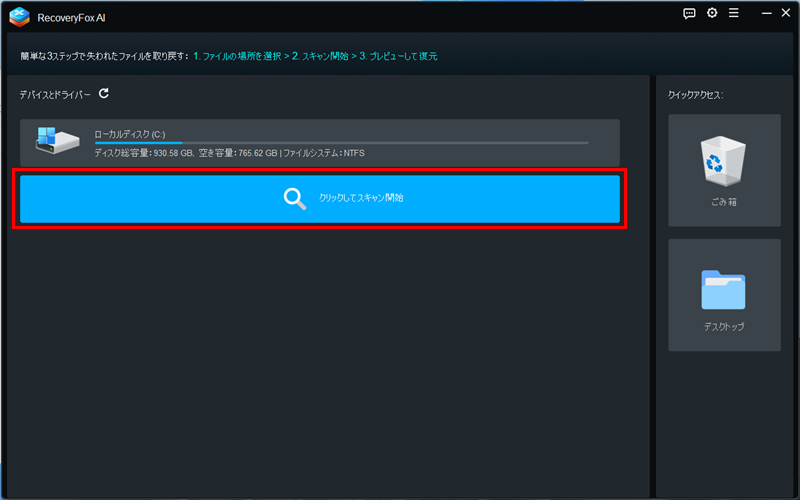Click the Desktop folder icon in quick access
Image resolution: width=800 pixels, height=500 pixels.
[724, 290]
